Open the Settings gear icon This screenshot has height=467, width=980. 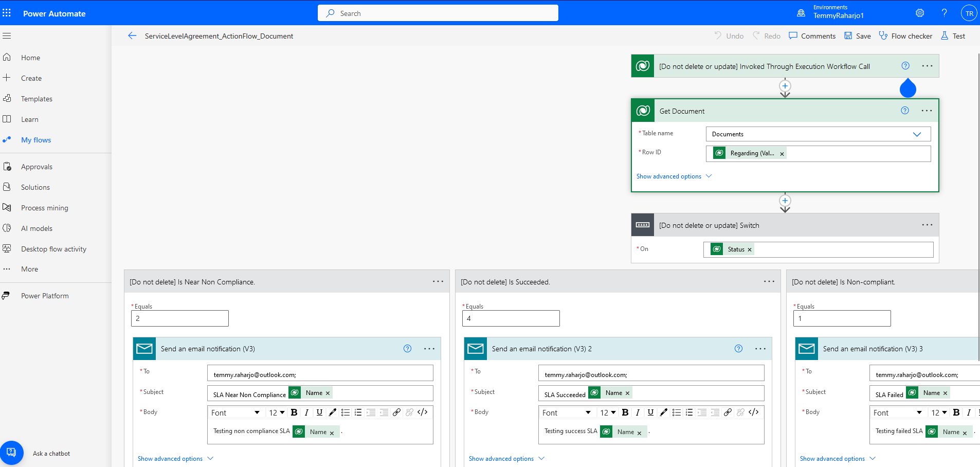(x=920, y=13)
